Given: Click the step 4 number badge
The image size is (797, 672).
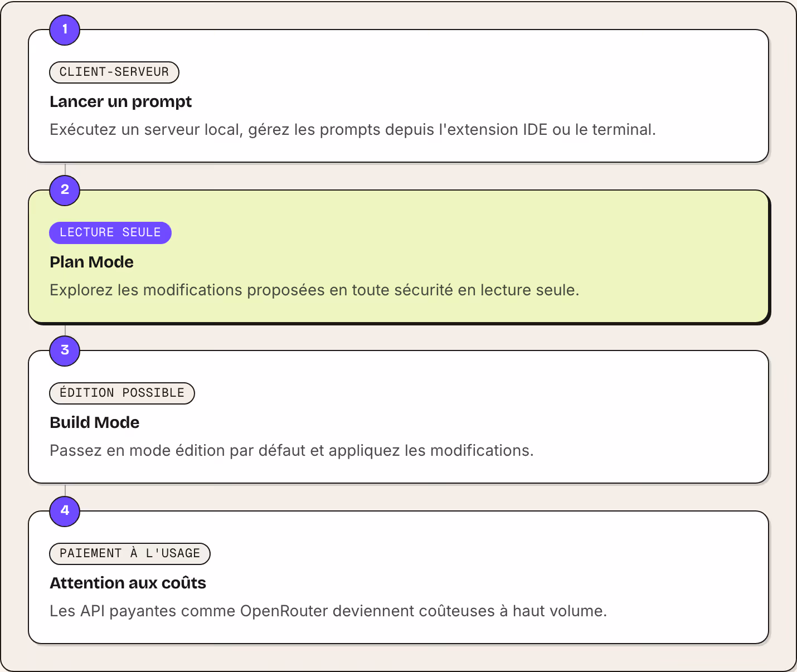Looking at the screenshot, I should 65,511.
